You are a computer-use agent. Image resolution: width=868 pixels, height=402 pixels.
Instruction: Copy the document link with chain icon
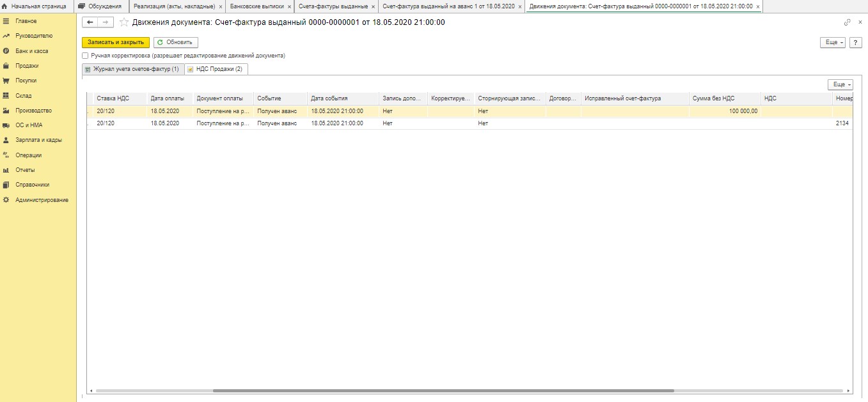click(x=848, y=22)
